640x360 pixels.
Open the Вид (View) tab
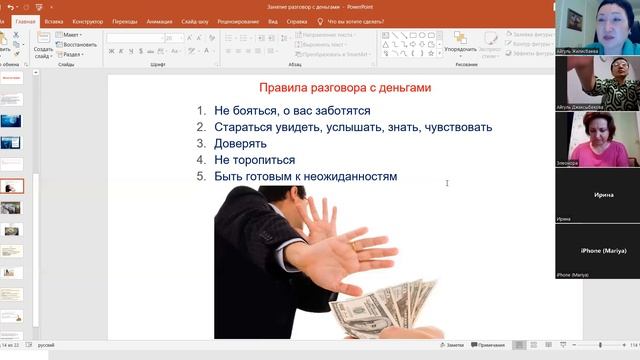pyautogui.click(x=273, y=22)
